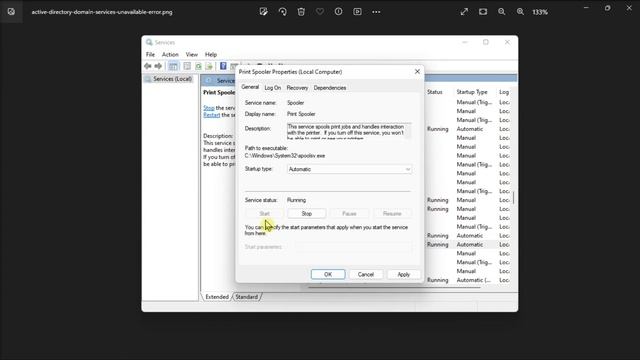Open the see more ellipsis menu
This screenshot has width=640, height=360.
point(376,12)
